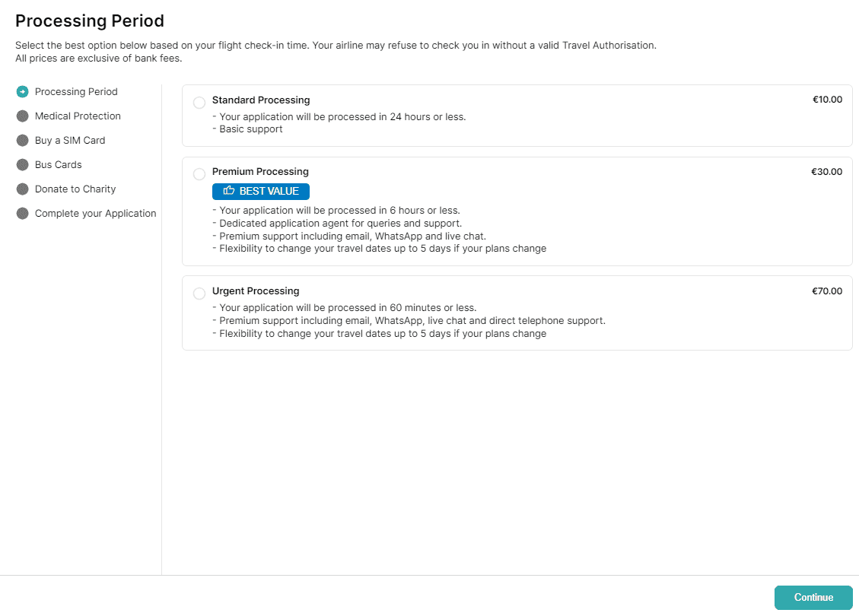Pick the Urgent Processing radio button
The image size is (859, 616).
[199, 294]
